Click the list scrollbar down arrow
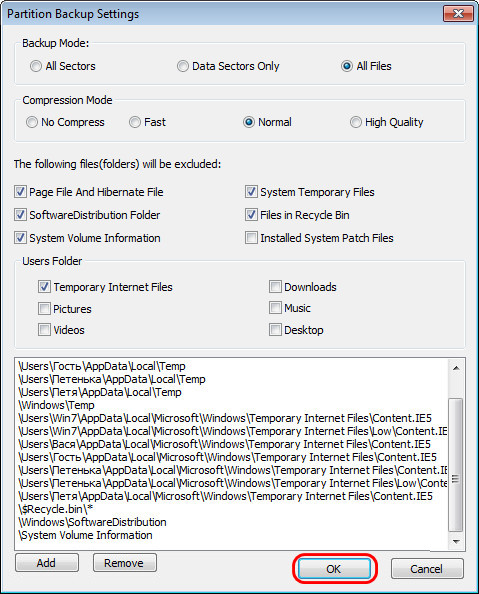This screenshot has height=594, width=479. coord(456,541)
